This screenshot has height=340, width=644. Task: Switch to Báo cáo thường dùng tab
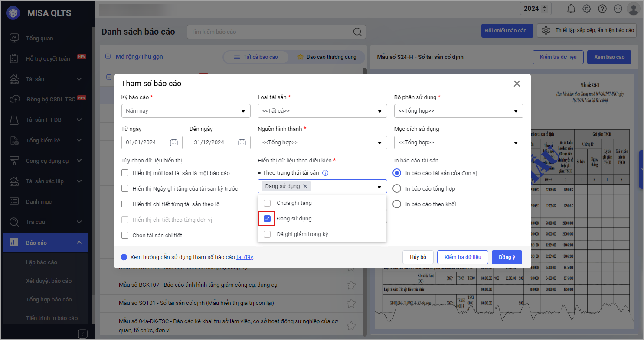[x=327, y=57]
